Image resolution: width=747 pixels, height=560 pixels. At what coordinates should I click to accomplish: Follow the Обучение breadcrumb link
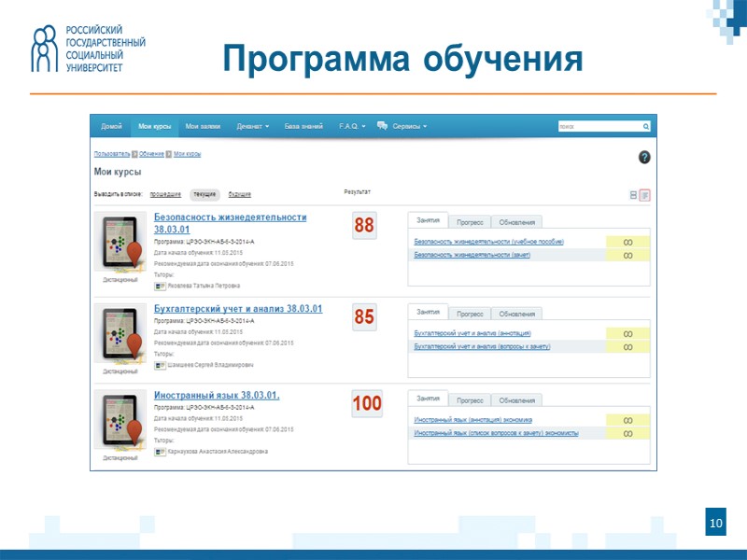(151, 154)
